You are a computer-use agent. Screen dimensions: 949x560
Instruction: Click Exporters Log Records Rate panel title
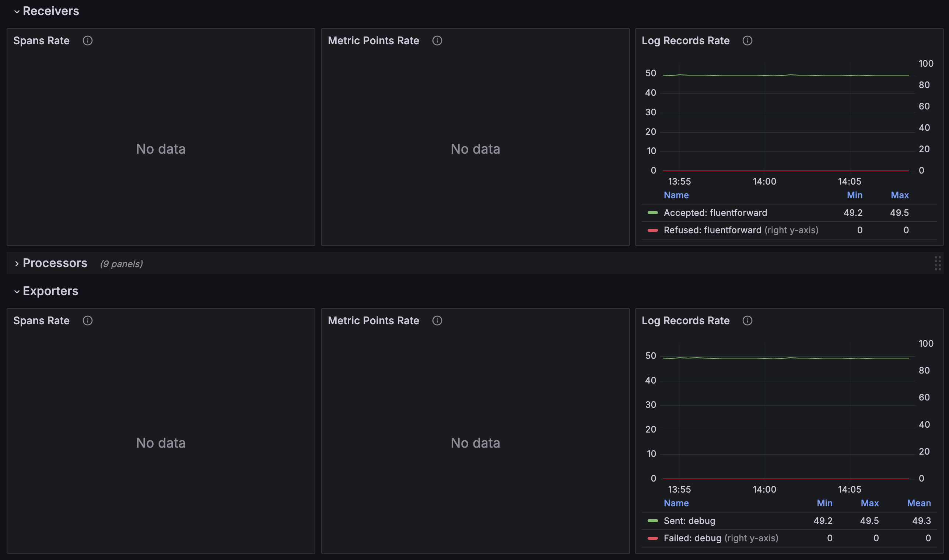pyautogui.click(x=685, y=321)
